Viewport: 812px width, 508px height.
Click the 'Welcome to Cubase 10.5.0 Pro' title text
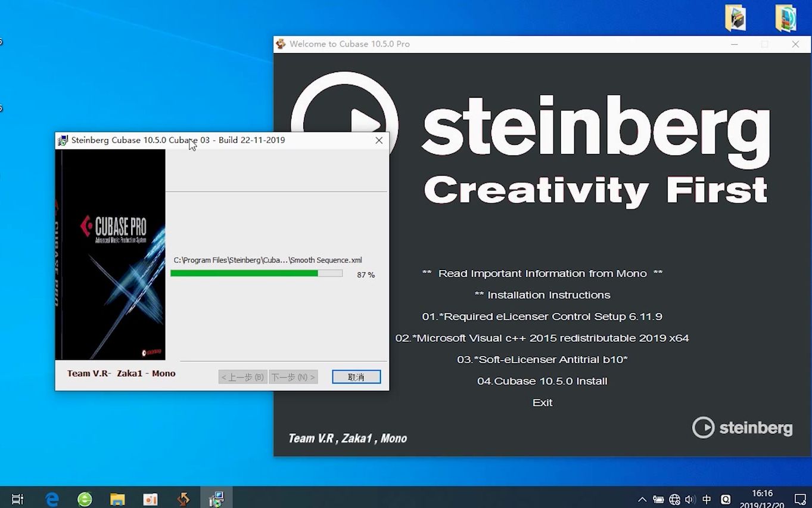pyautogui.click(x=350, y=44)
